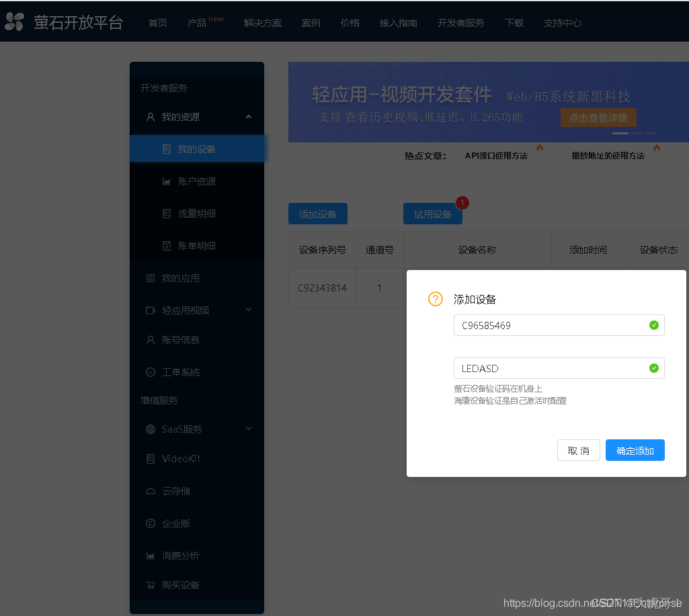Select the 我的应用 grid icon
The width and height of the screenshot is (689, 616).
149,277
